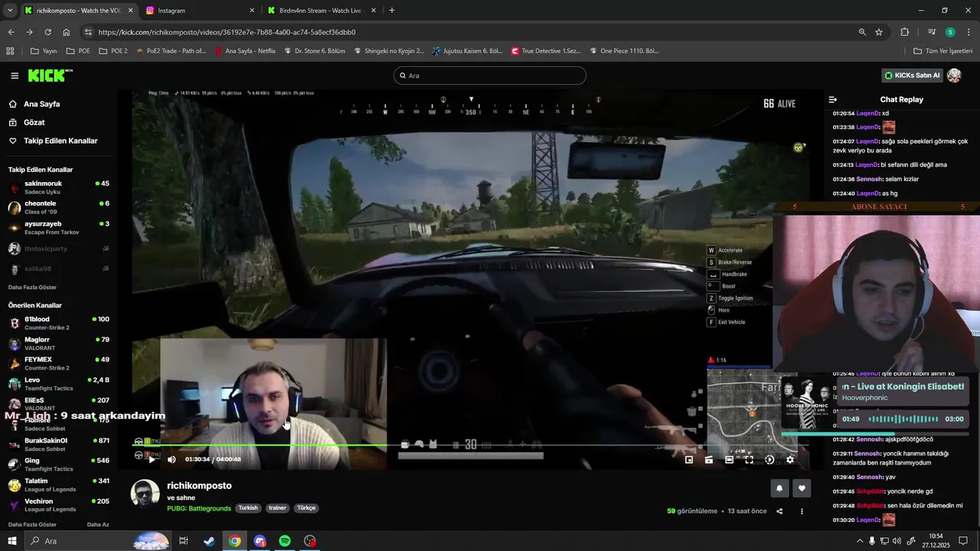This screenshot has width=980, height=551.
Task: Open the aysurzayeb channel
Action: pos(58,227)
